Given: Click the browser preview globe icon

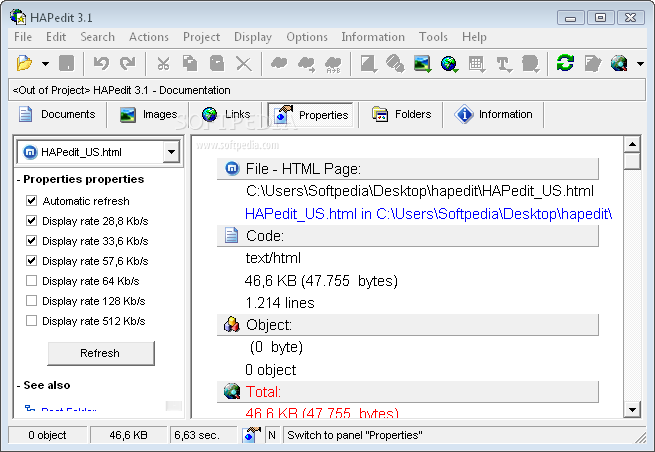Looking at the screenshot, I should pyautogui.click(x=619, y=63).
